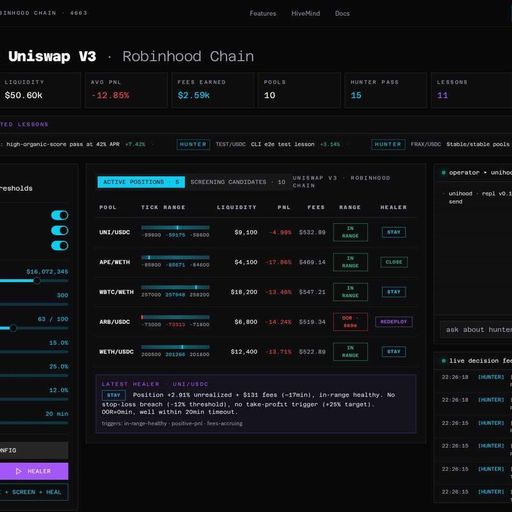Adjust the slider showing 63 / 100

coord(33,328)
